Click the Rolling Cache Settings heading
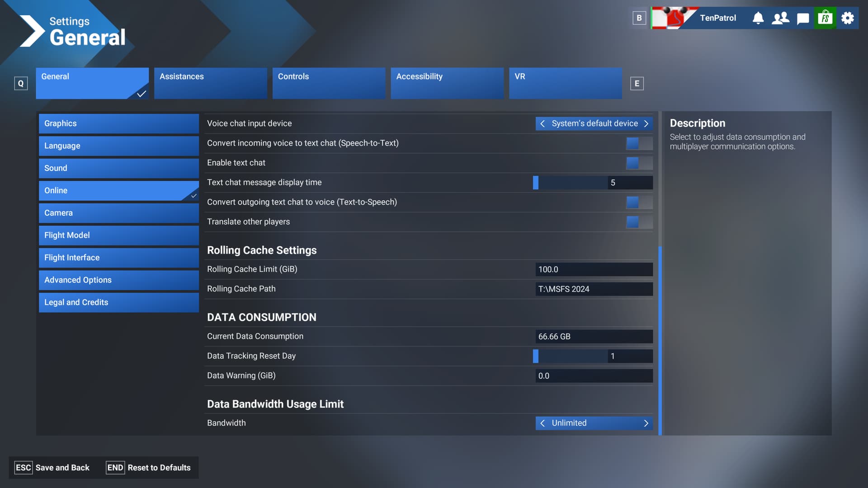 click(262, 250)
